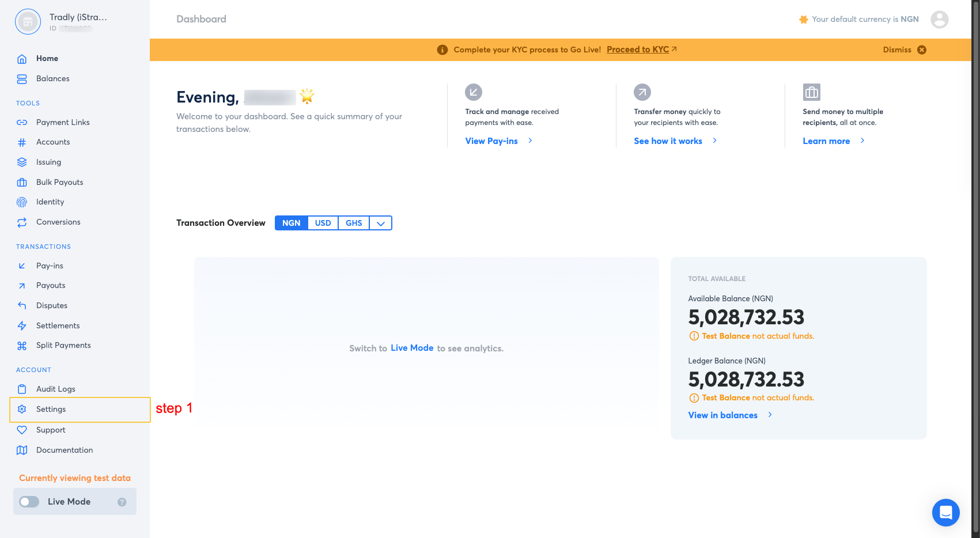Toggle the Live Mode switch

29,502
